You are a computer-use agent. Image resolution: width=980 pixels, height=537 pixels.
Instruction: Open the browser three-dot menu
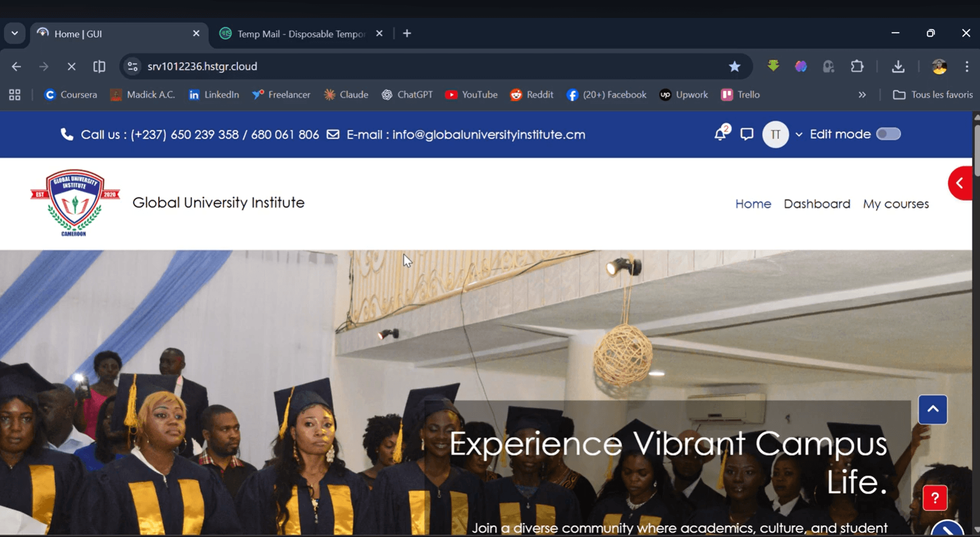click(x=967, y=66)
